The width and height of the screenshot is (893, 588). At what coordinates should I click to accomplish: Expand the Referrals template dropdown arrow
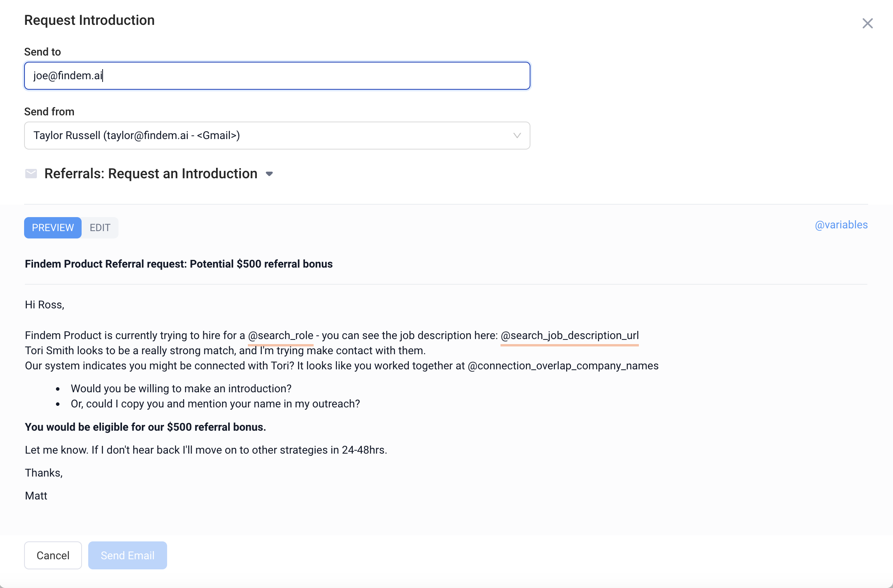[x=269, y=174]
